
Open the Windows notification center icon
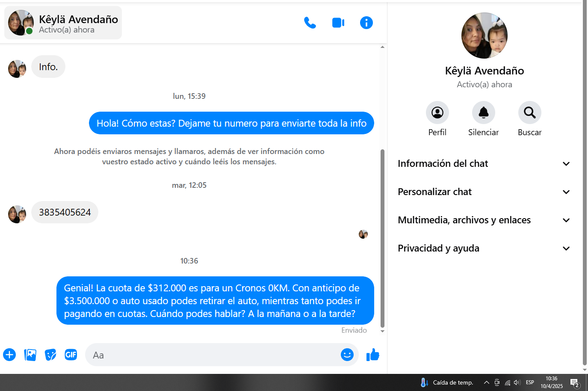[574, 382]
